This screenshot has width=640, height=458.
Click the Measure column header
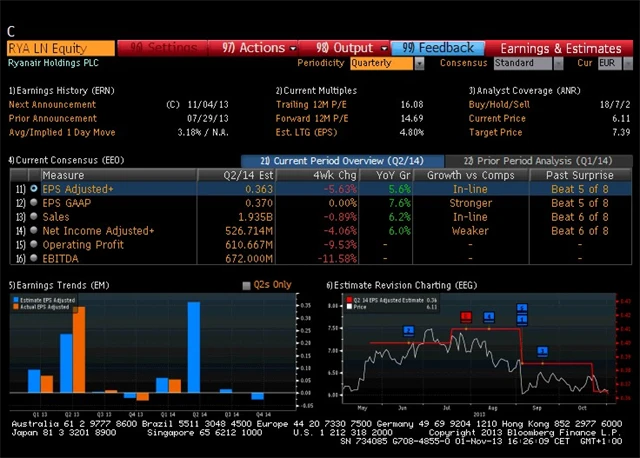pos(118,175)
